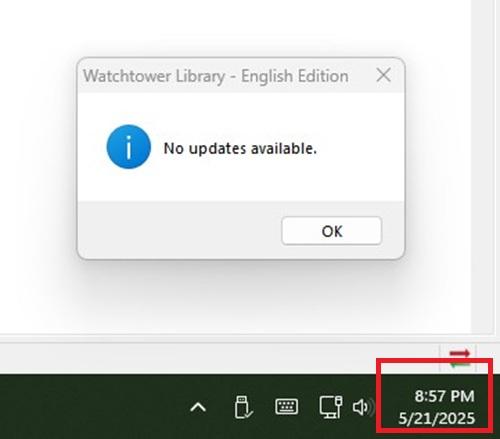Open Safely Remove Hardware USB icon
Image resolution: width=500 pixels, height=439 pixels.
click(x=243, y=407)
